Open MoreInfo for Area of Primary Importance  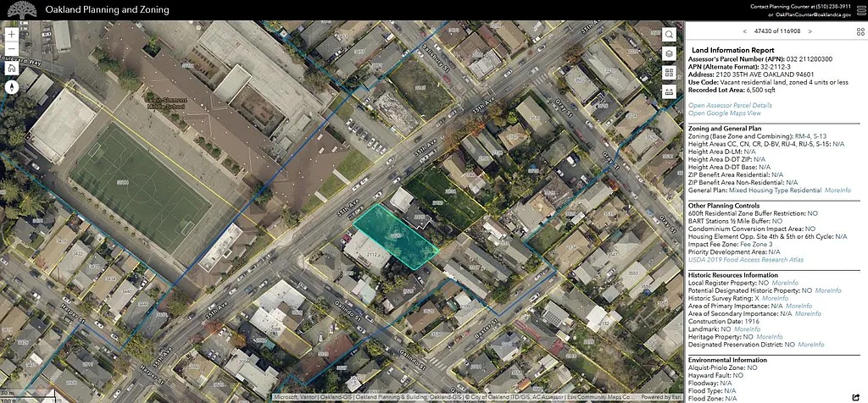point(798,306)
